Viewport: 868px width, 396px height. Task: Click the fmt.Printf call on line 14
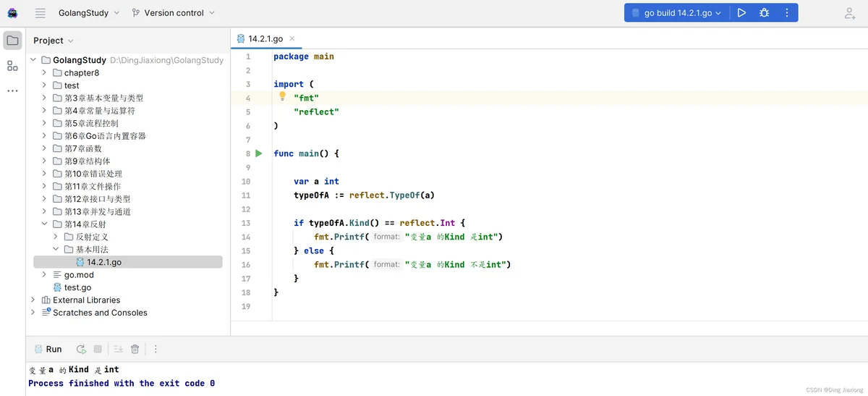click(408, 237)
